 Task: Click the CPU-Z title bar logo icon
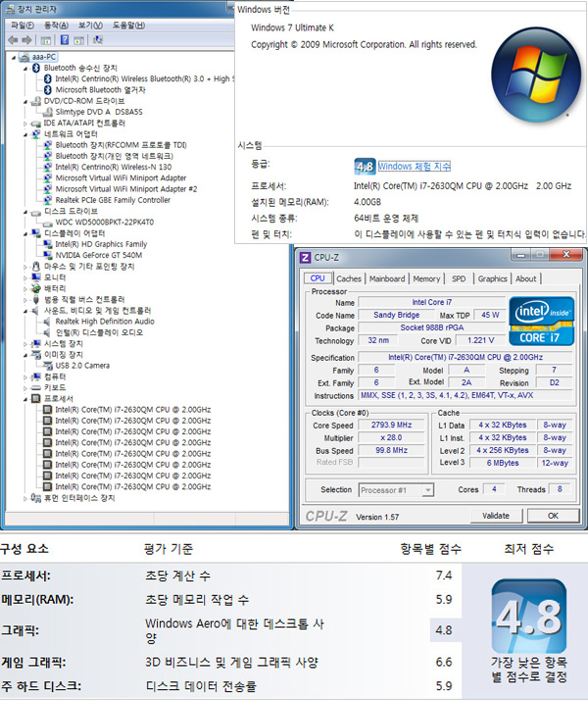click(305, 258)
